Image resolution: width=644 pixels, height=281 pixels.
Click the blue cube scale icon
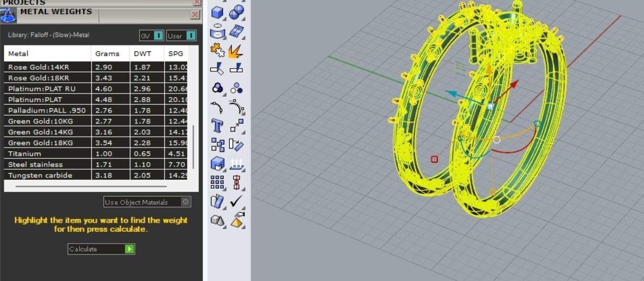point(217,164)
